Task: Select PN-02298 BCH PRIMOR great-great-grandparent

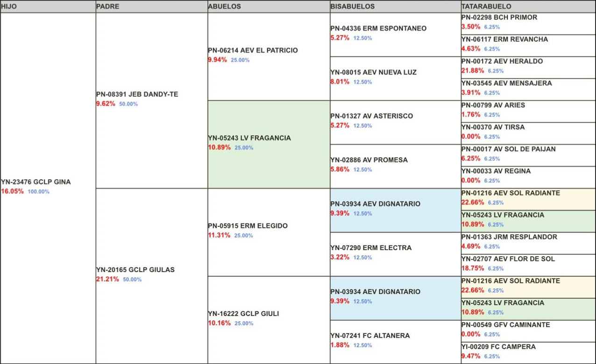Action: [528, 24]
